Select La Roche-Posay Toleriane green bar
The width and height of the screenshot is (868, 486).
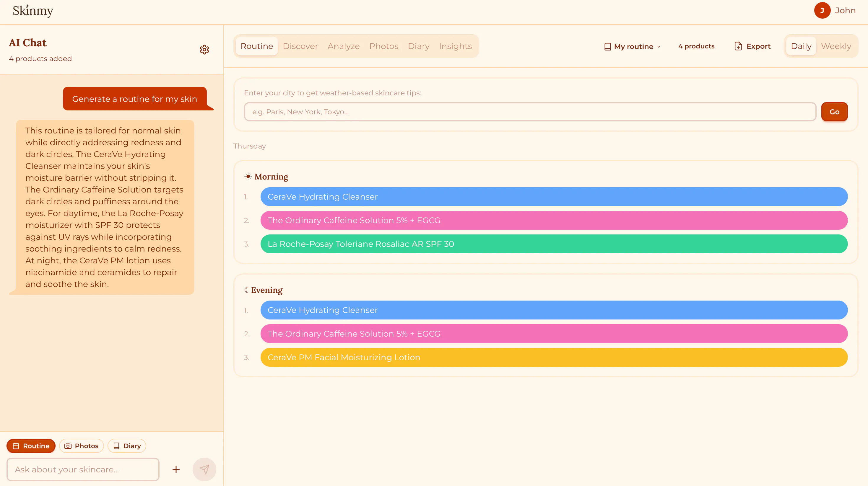click(554, 244)
